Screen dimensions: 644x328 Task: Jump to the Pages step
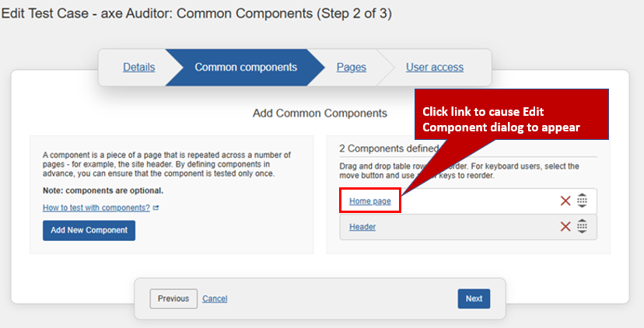coord(352,68)
